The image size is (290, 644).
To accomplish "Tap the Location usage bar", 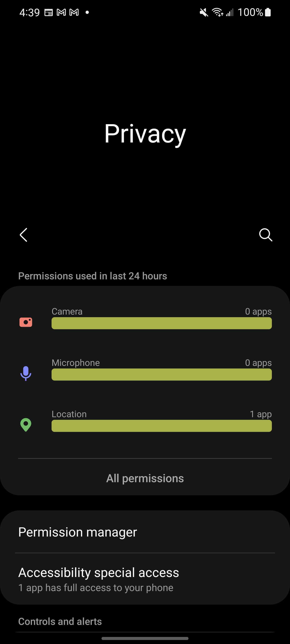I will (162, 426).
